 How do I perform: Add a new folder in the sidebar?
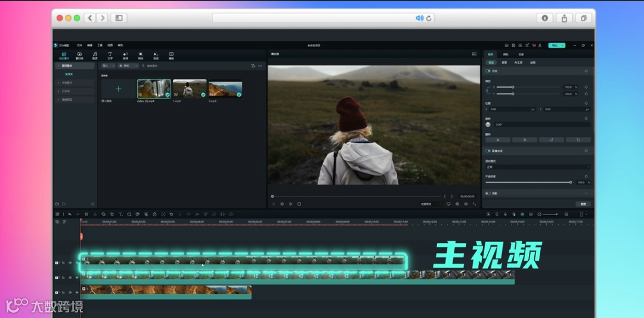[x=57, y=204]
